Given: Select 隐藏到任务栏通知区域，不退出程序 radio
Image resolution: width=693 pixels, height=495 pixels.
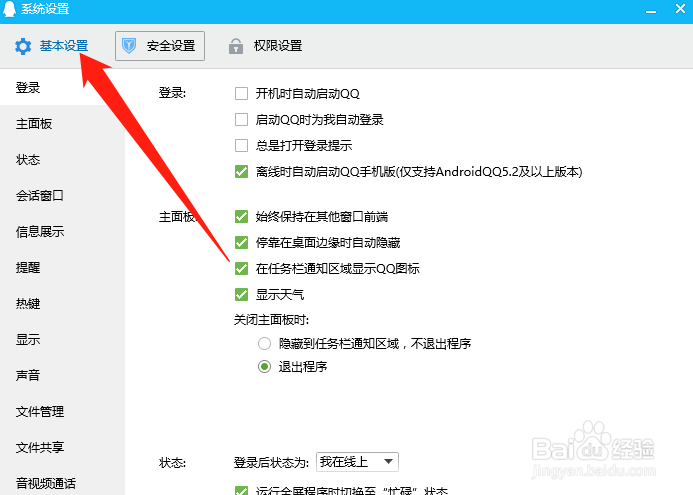Looking at the screenshot, I should pyautogui.click(x=264, y=343).
